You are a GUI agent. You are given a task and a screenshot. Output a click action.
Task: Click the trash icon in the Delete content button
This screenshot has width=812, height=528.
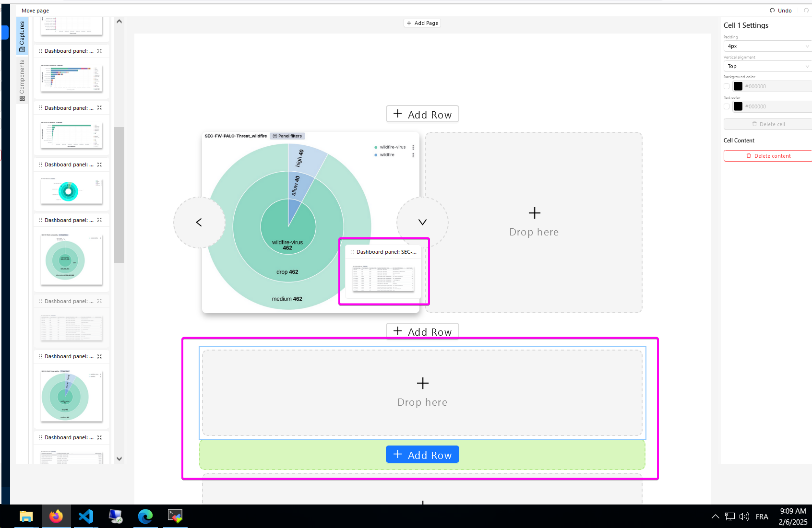[749, 156]
